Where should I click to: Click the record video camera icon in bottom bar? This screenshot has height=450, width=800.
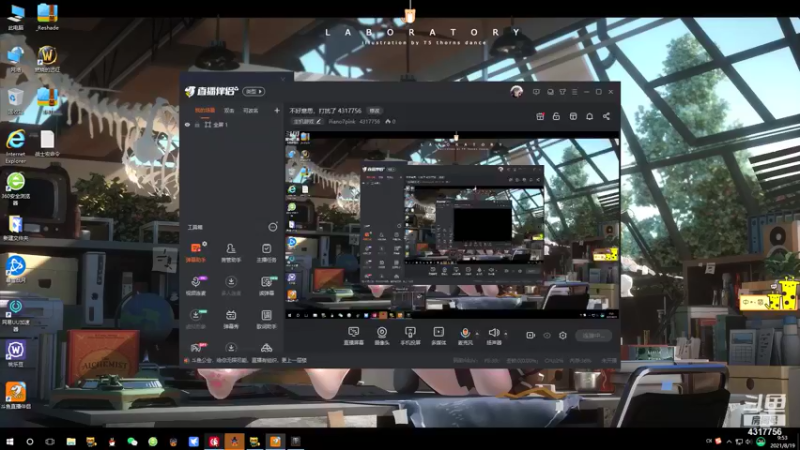click(x=531, y=335)
